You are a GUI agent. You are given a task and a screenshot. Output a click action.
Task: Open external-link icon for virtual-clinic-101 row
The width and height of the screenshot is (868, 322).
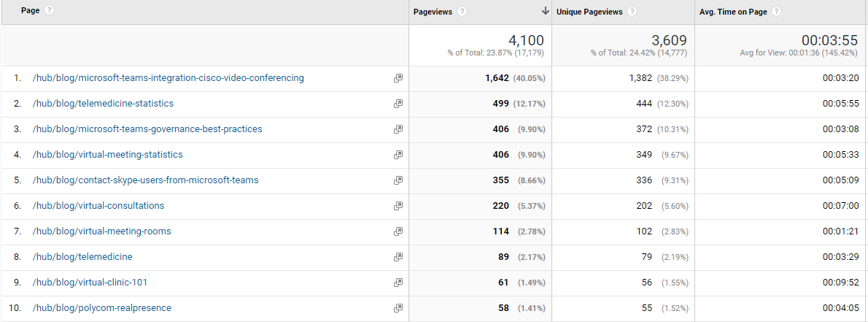pos(398,282)
